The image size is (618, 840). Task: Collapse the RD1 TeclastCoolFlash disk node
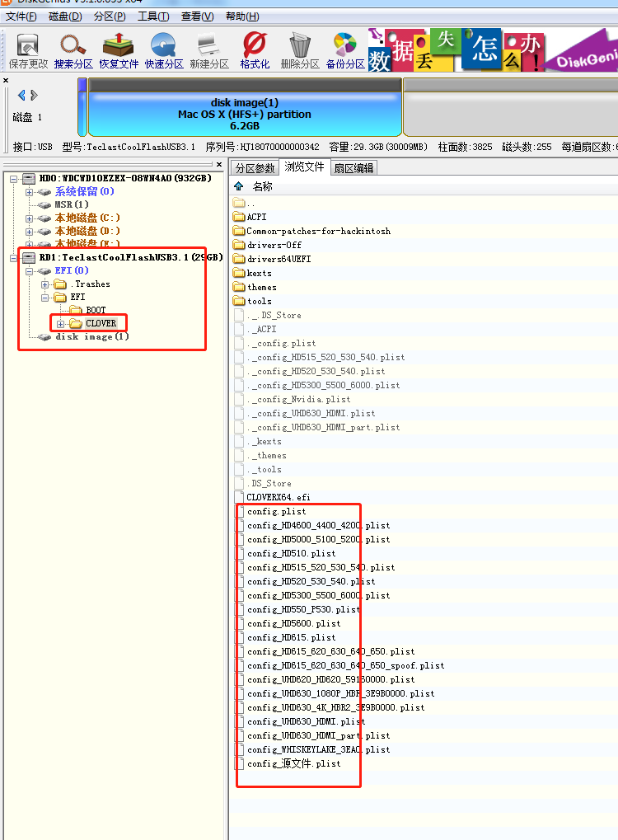13,258
